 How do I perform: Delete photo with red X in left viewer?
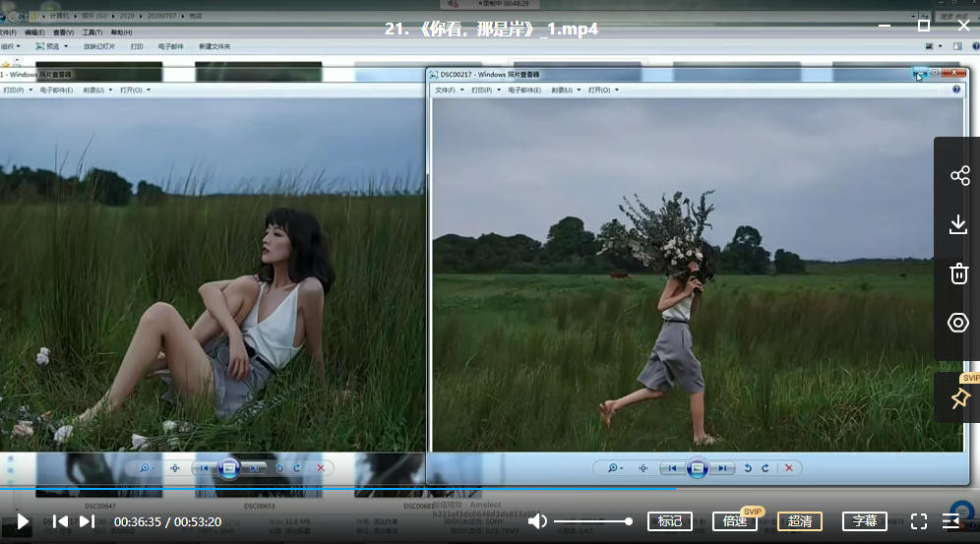coord(321,468)
